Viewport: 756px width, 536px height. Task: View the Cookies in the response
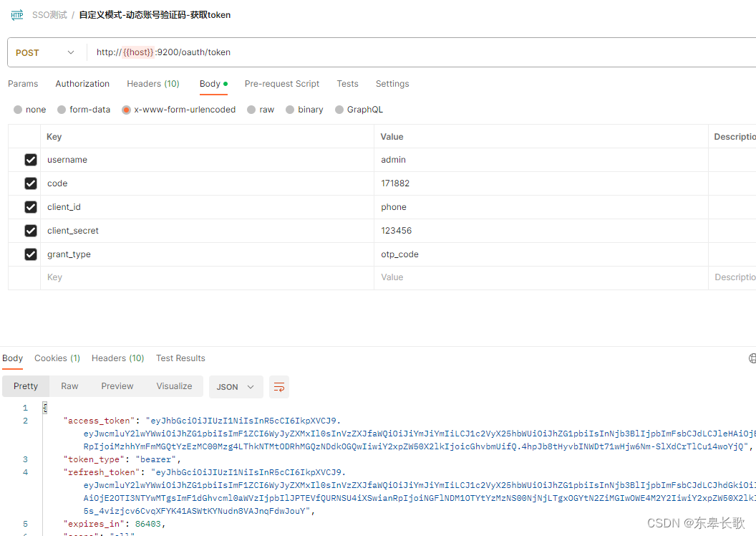tap(57, 358)
